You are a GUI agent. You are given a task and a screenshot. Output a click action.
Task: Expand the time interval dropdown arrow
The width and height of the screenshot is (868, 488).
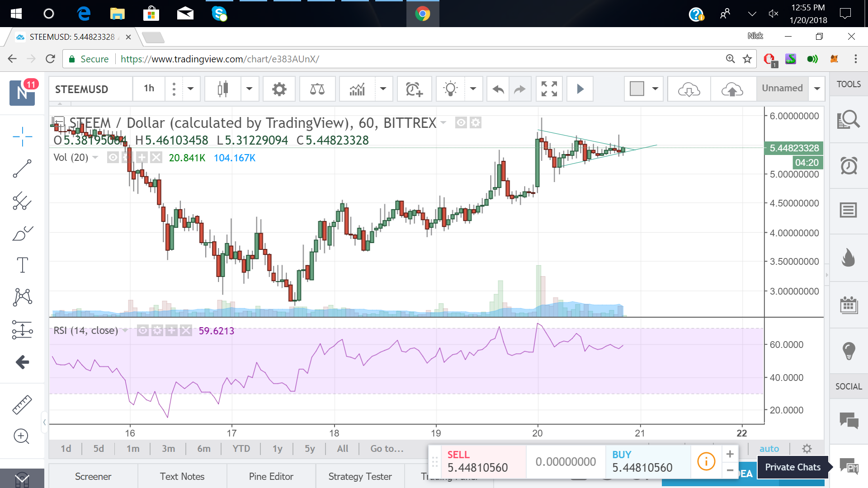pos(190,89)
